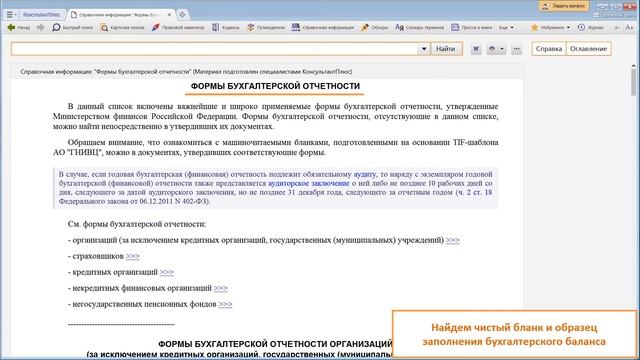
Task: Open Словарь терминов dictionary
Action: pos(420,27)
